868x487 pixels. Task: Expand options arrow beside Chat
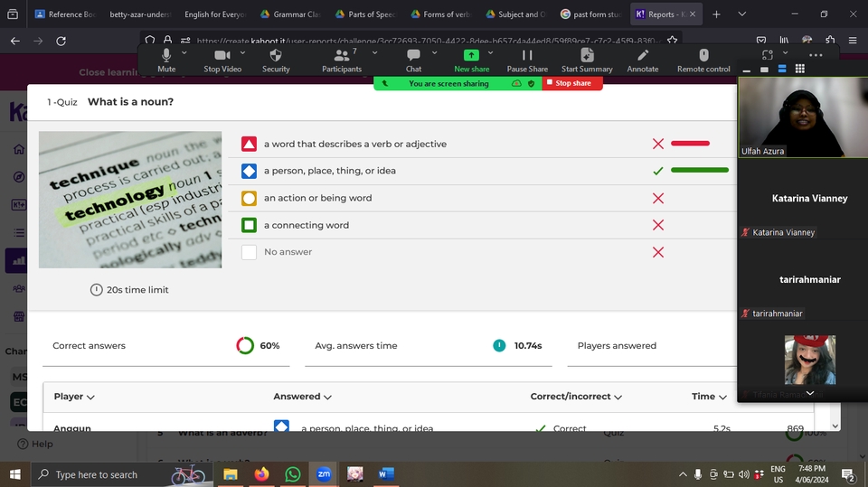click(435, 53)
